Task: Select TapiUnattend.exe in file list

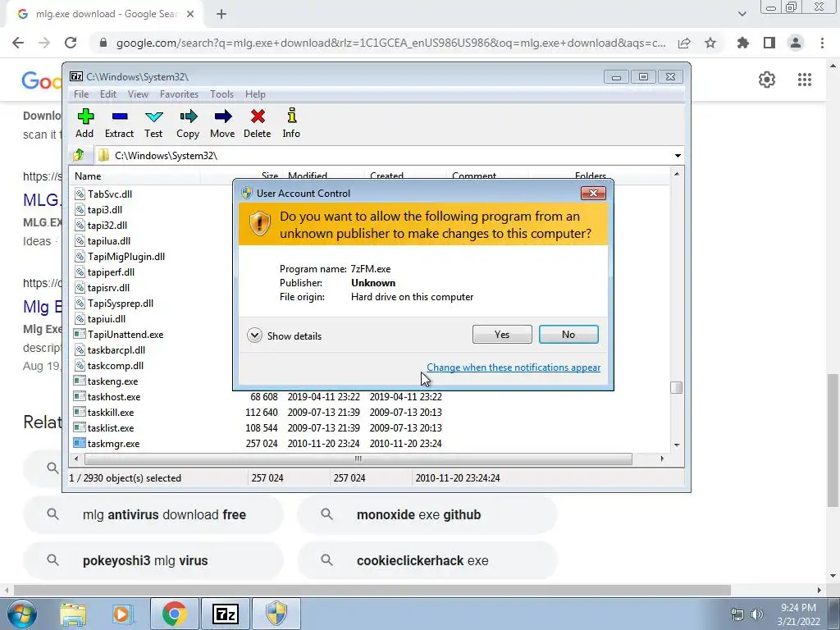Action: [126, 335]
